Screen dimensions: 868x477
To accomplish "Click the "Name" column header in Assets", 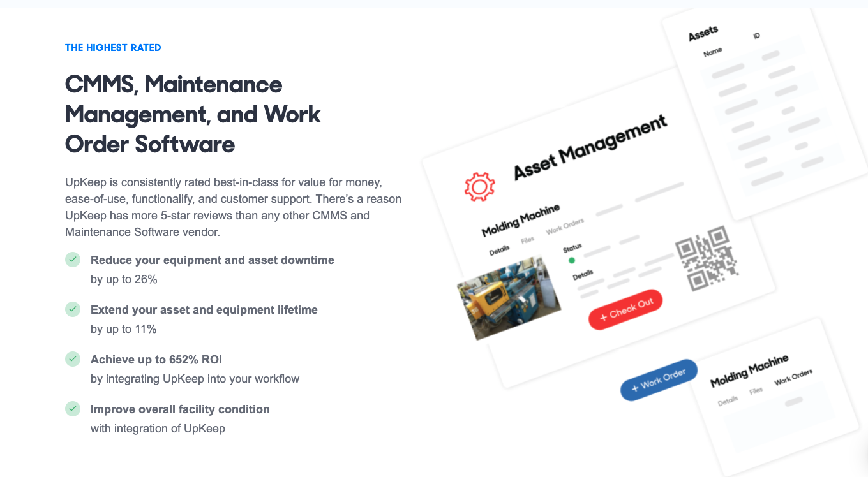I will [x=712, y=53].
